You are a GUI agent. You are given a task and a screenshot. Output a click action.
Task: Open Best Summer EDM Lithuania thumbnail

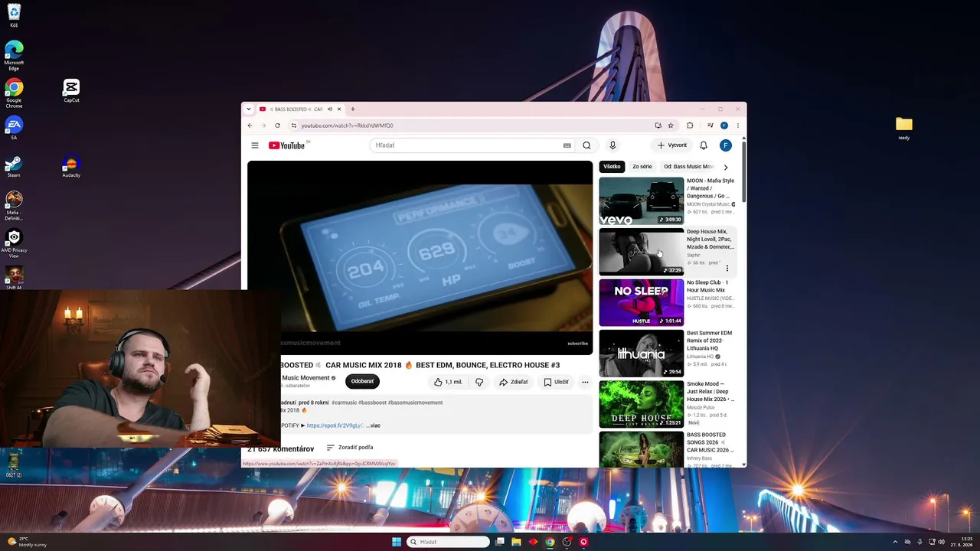click(x=642, y=353)
